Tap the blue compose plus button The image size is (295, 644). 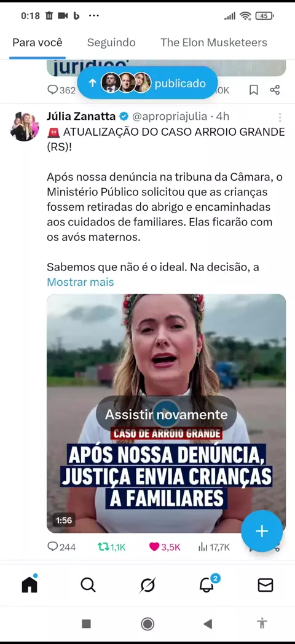pos(262,531)
